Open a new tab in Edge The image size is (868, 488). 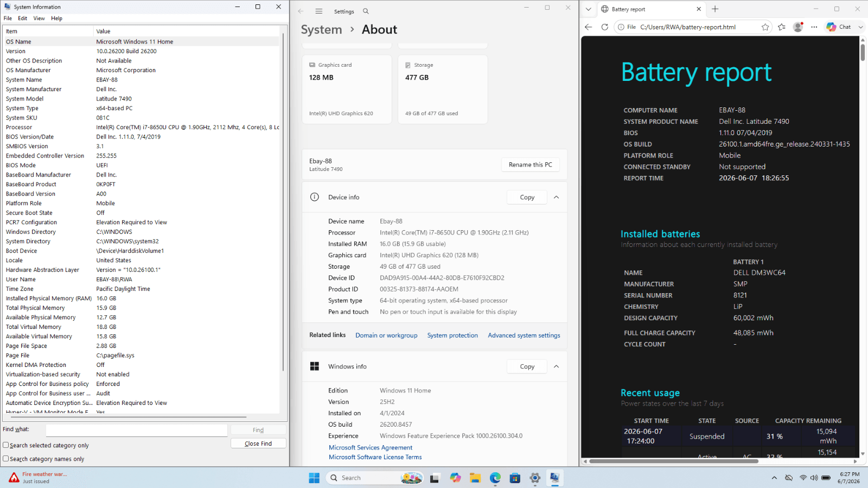pyautogui.click(x=715, y=9)
